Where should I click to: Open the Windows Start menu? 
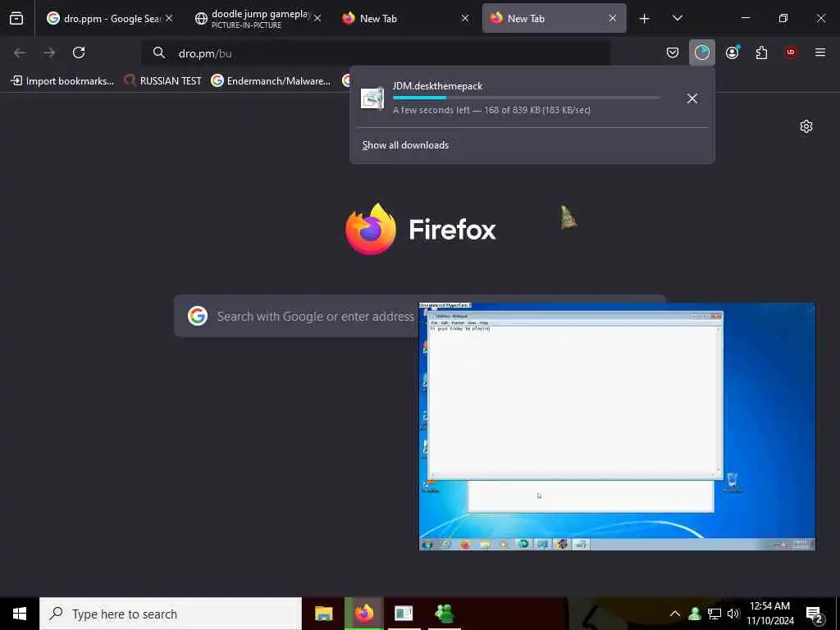(x=20, y=614)
